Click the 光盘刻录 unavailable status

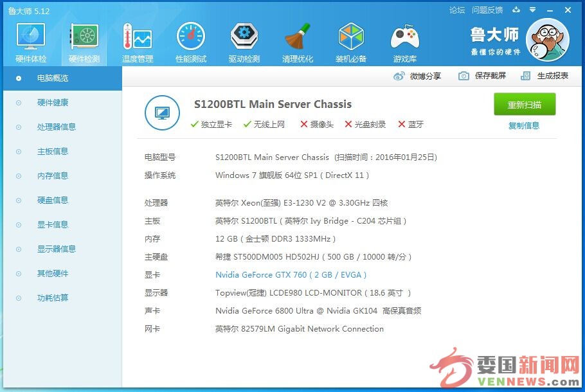(x=365, y=124)
